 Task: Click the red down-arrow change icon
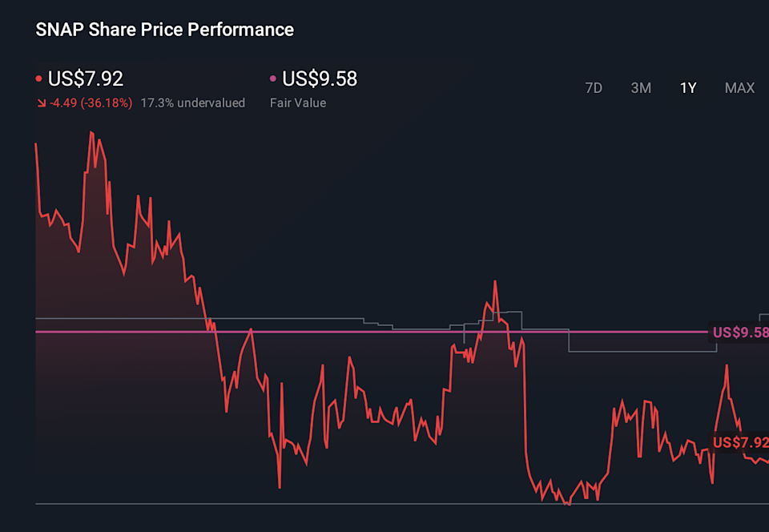(x=41, y=103)
